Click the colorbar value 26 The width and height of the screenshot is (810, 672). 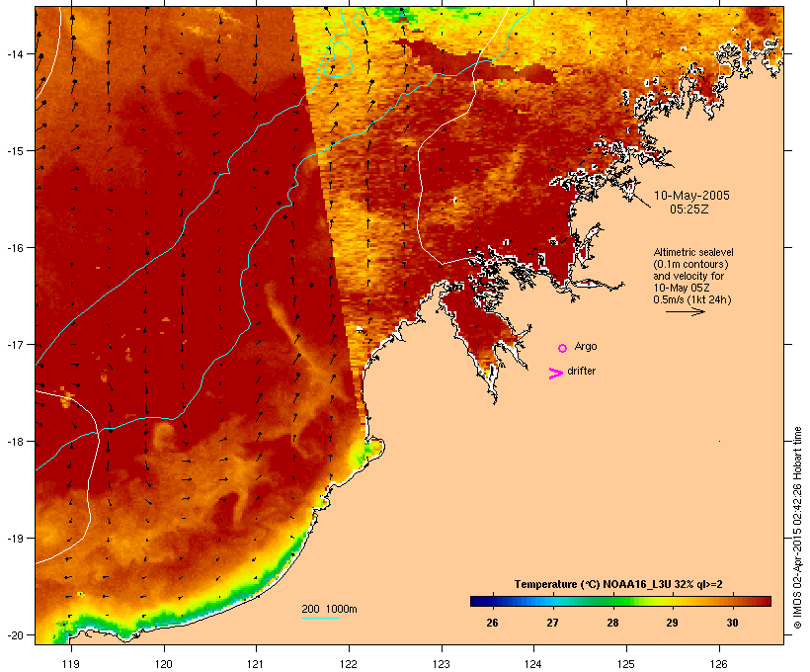tap(492, 623)
